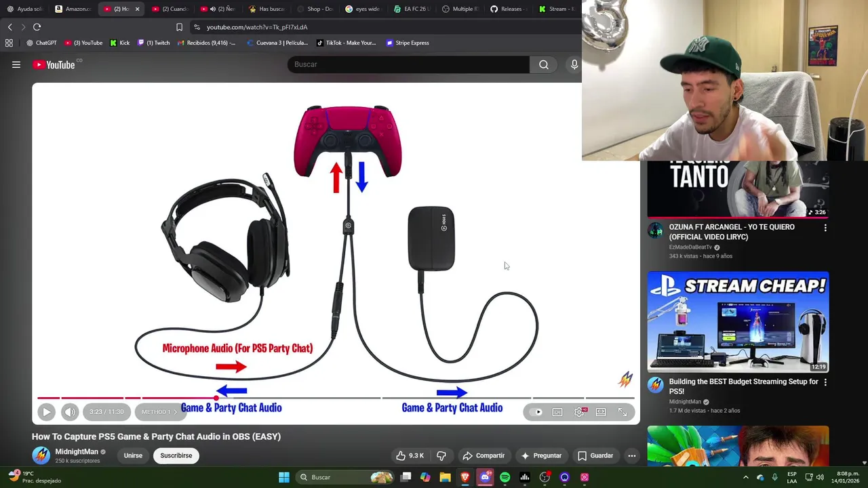Open the Kick bookmark

pos(119,43)
